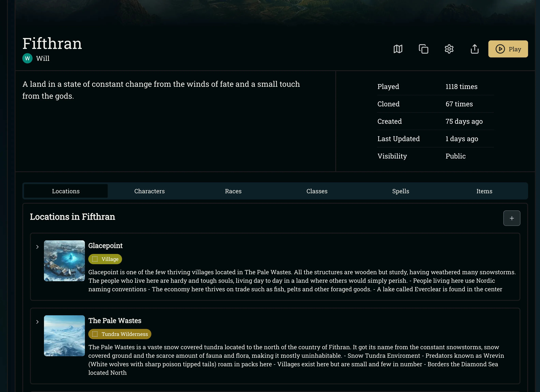The height and width of the screenshot is (392, 540).
Task: Open the Glacepoint thumbnail image
Action: coord(64,261)
